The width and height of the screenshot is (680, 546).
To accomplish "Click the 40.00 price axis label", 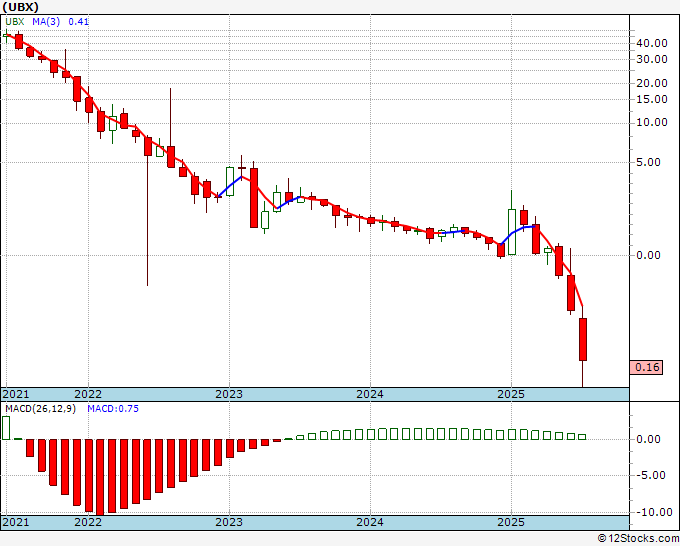I will 652,43.
